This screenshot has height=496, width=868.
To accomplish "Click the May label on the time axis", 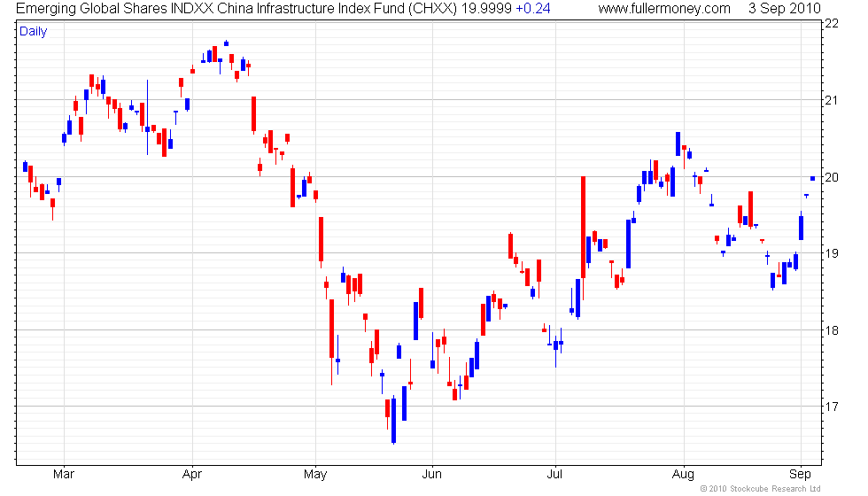I will (x=315, y=475).
